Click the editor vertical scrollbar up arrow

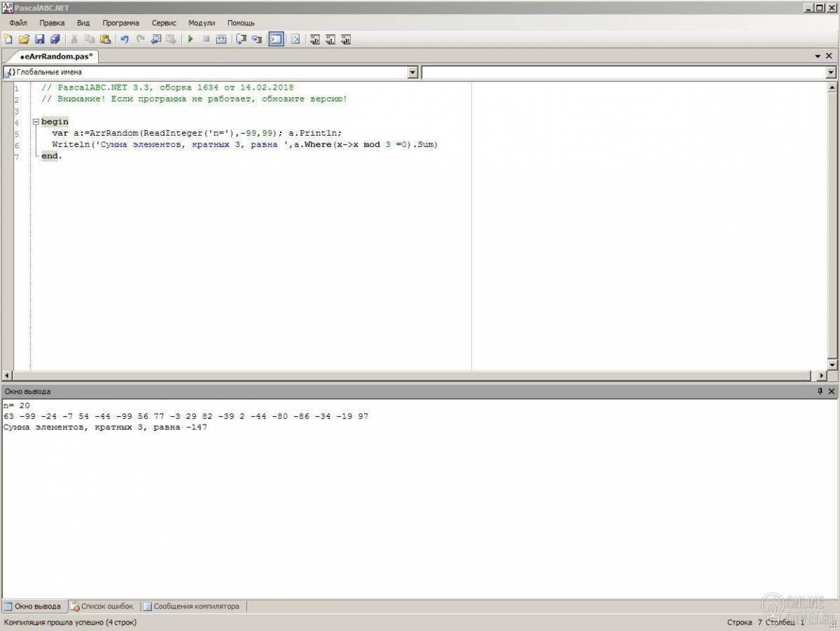[832, 87]
